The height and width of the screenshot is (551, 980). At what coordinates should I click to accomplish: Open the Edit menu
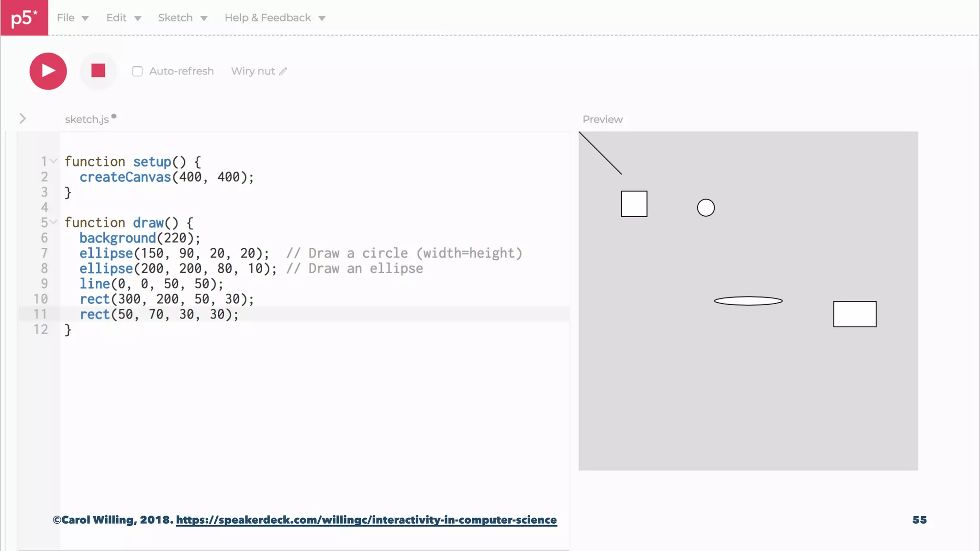pyautogui.click(x=123, y=18)
